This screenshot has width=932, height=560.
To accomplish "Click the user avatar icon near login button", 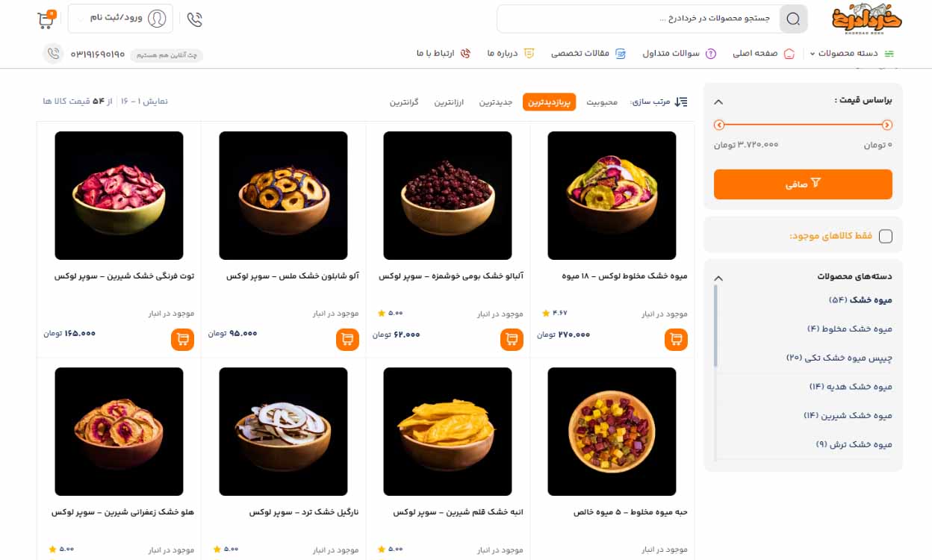I will 156,19.
